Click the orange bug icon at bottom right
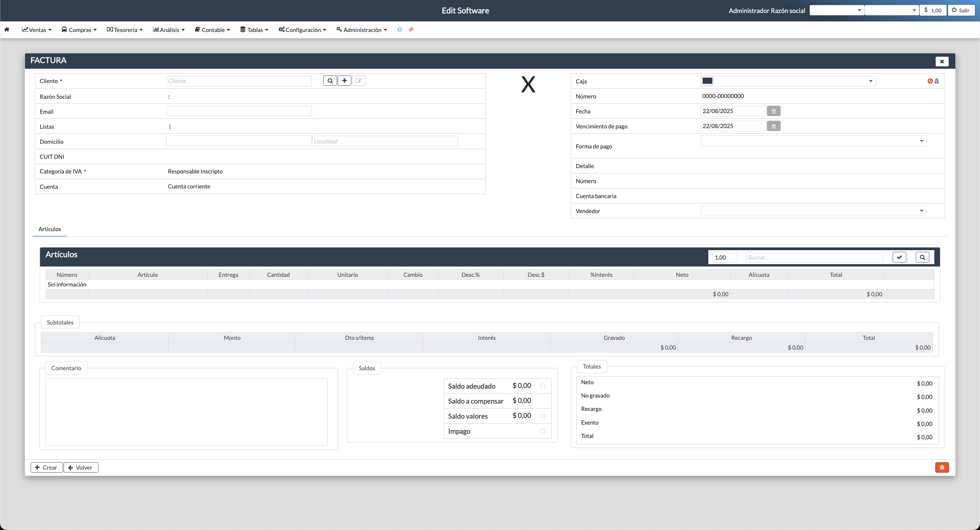Screen dimensions: 980x530 [x=942, y=467]
